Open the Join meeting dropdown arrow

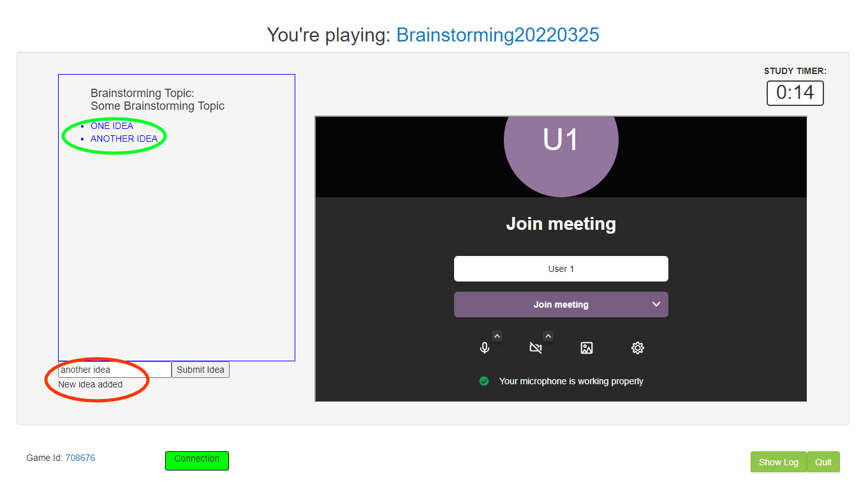(656, 304)
